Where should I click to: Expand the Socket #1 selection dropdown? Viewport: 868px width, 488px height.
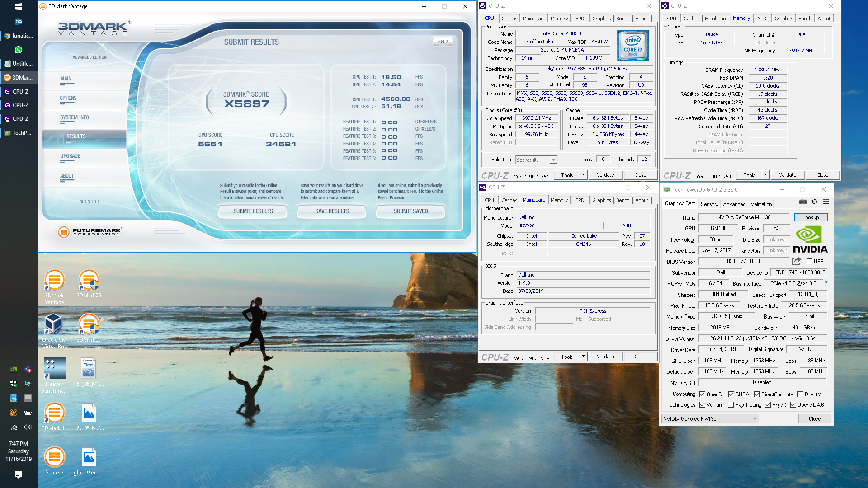point(536,160)
